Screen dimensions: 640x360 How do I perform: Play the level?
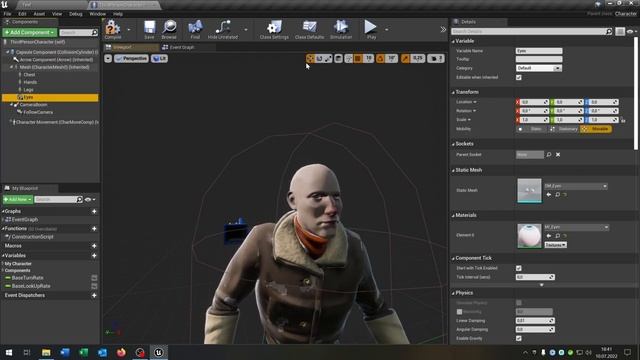click(x=371, y=30)
